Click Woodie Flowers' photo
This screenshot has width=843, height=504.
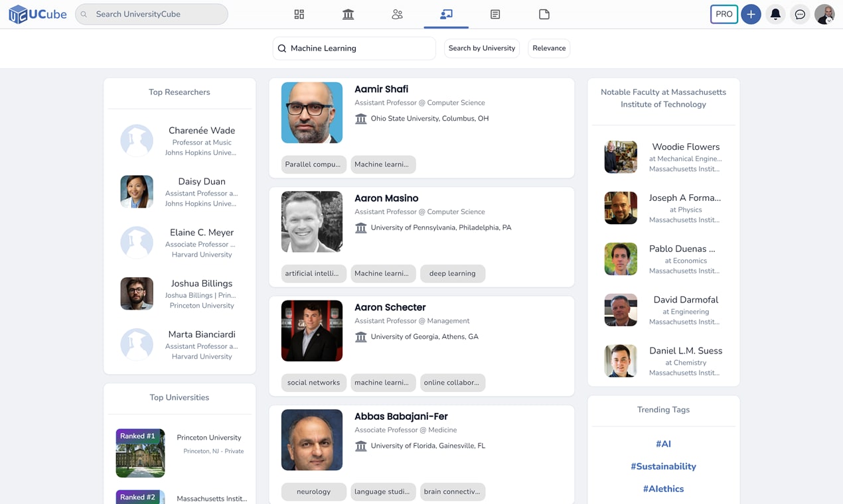(x=621, y=157)
